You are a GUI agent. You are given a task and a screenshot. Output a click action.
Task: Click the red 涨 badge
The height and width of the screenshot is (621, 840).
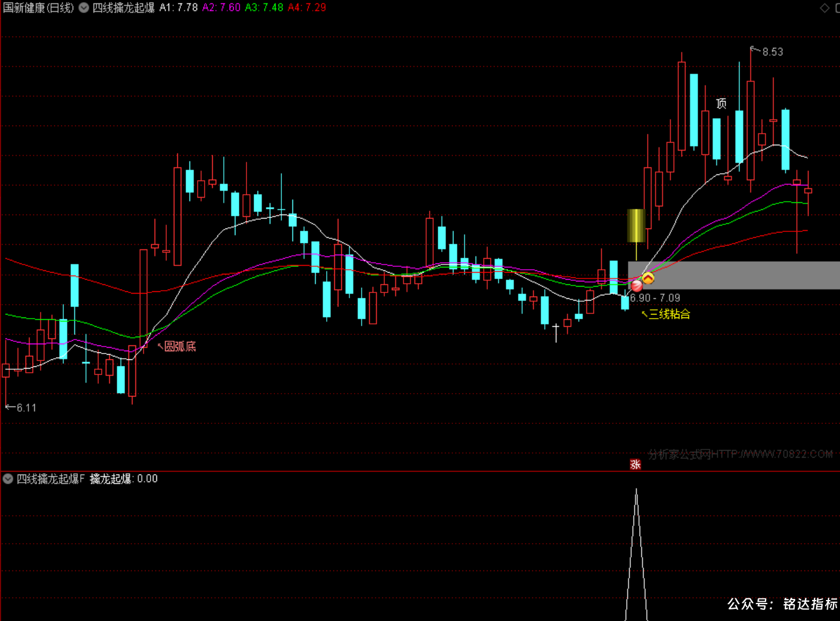[635, 465]
